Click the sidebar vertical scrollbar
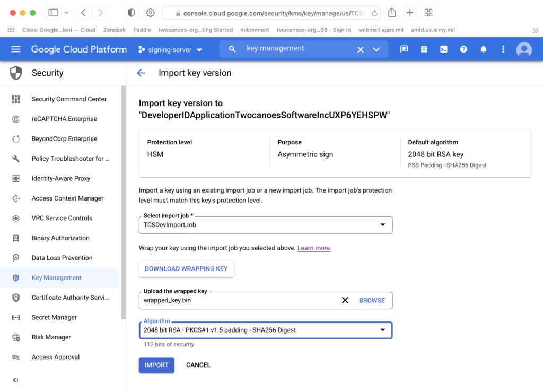Image resolution: width=543 pixels, height=392 pixels. pos(124,203)
